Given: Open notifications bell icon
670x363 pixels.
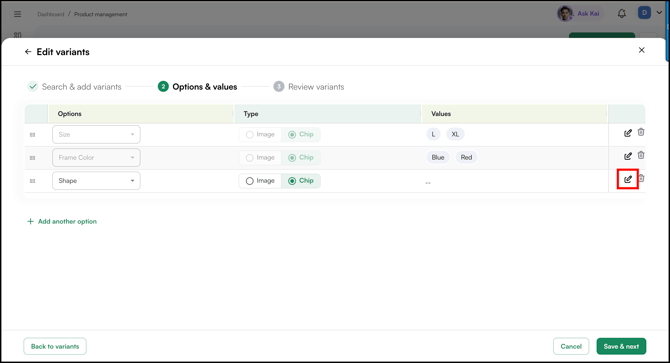Looking at the screenshot, I should coord(622,14).
